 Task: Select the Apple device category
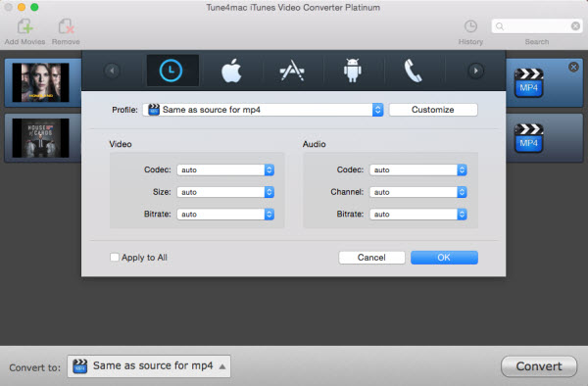pos(231,71)
